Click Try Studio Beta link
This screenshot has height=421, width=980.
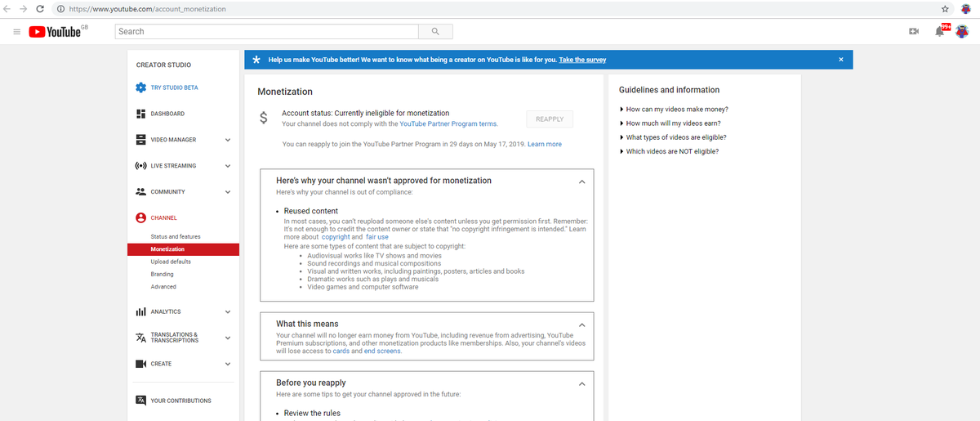[174, 87]
